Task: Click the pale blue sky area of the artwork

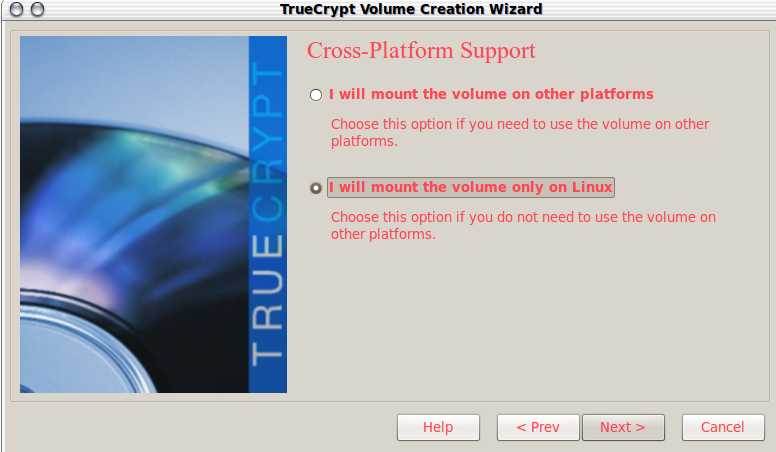Action: click(134, 74)
